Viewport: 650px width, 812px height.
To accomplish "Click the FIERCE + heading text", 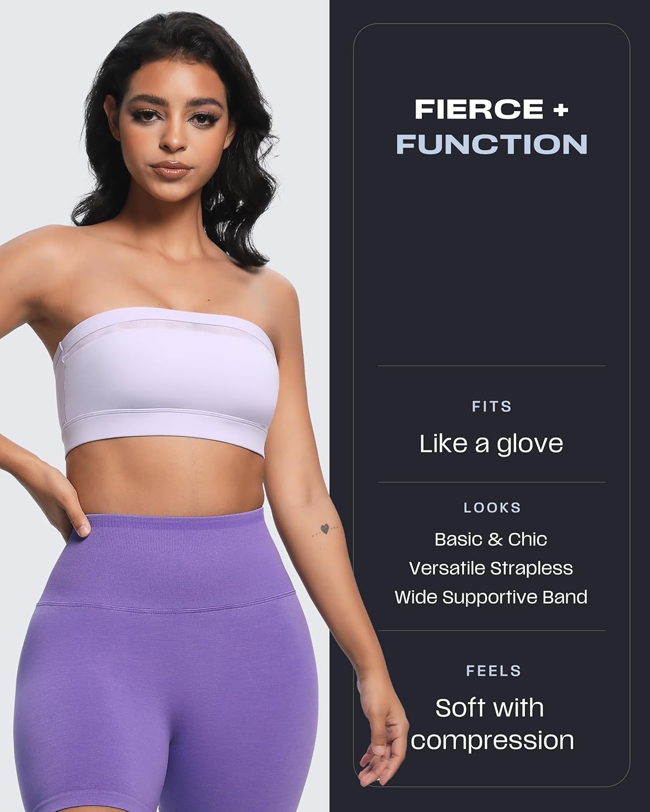I will click(x=492, y=109).
